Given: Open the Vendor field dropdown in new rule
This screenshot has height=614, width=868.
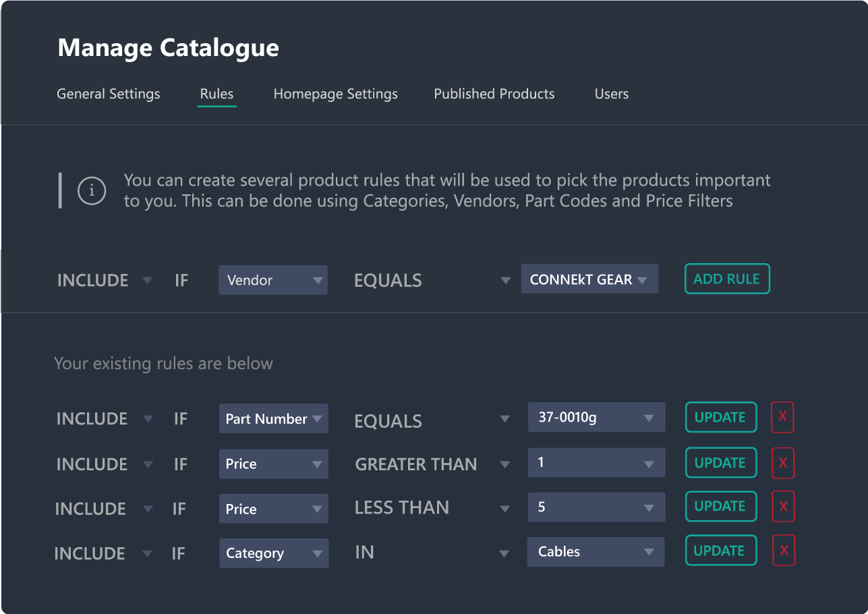Looking at the screenshot, I should click(272, 280).
